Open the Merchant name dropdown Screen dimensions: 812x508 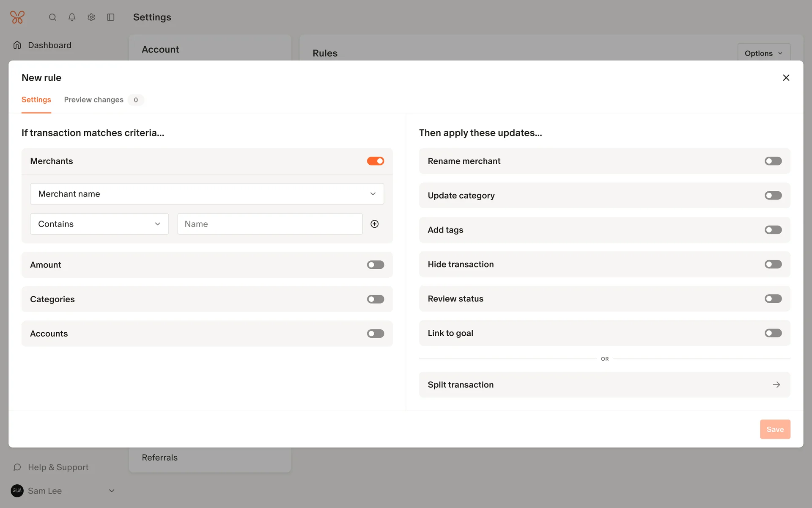(207, 194)
